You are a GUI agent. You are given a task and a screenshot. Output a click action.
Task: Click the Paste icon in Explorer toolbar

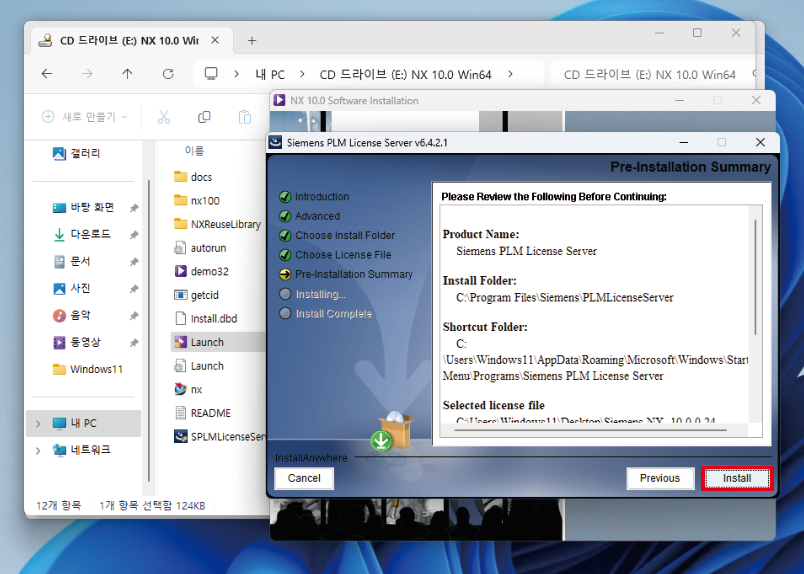point(245,117)
